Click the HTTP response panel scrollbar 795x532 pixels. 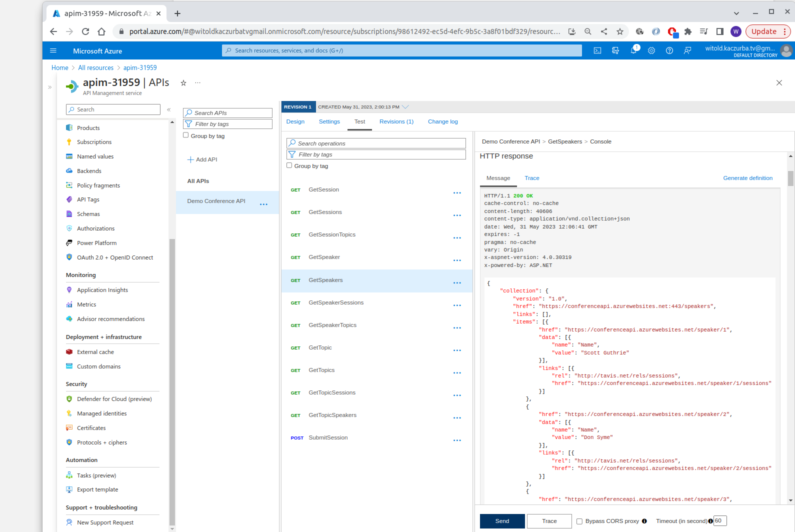(x=790, y=178)
